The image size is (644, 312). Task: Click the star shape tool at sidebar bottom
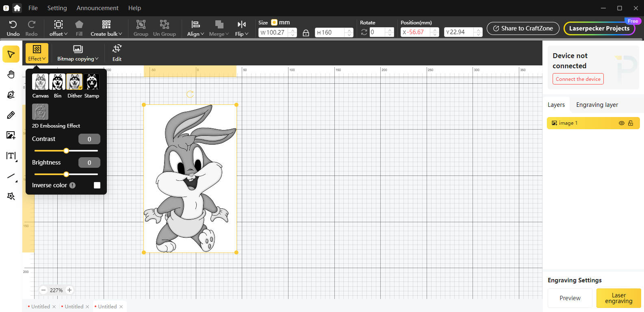click(x=11, y=196)
